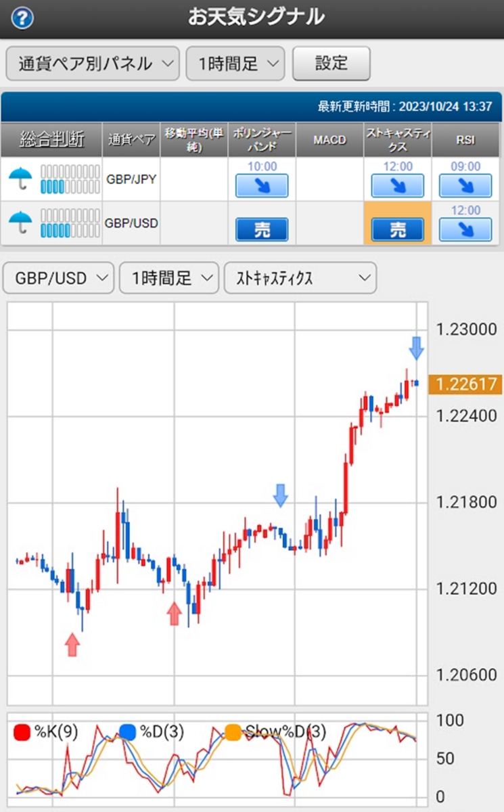Click the GBP/JPY signal strength gauge
This screenshot has height=812, width=504.
click(70, 179)
